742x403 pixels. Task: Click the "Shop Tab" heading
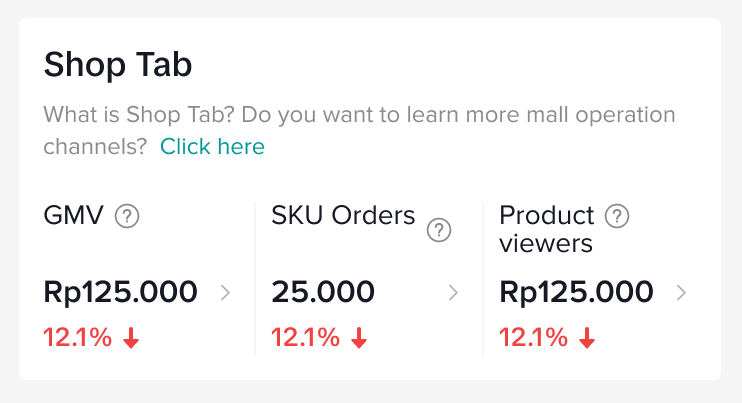coord(118,66)
